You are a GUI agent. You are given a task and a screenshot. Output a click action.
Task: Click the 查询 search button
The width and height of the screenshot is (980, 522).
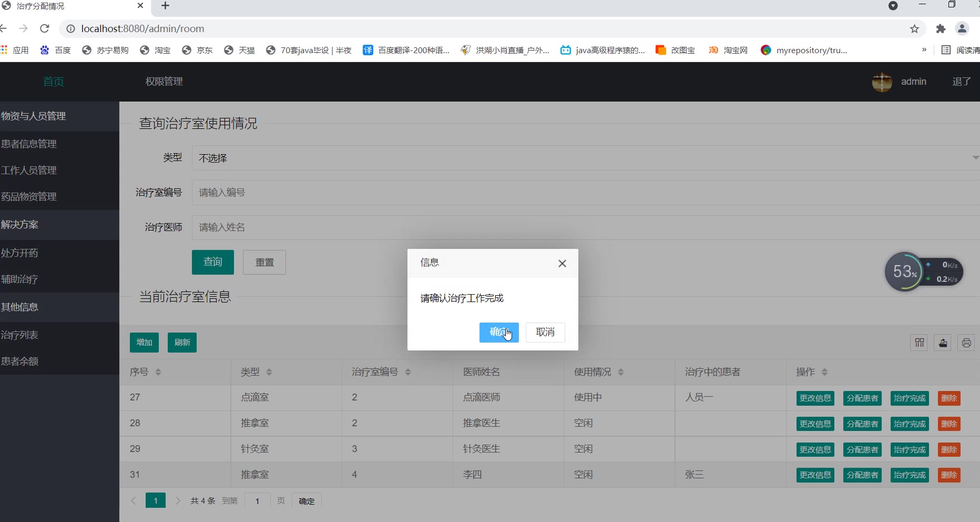[213, 262]
